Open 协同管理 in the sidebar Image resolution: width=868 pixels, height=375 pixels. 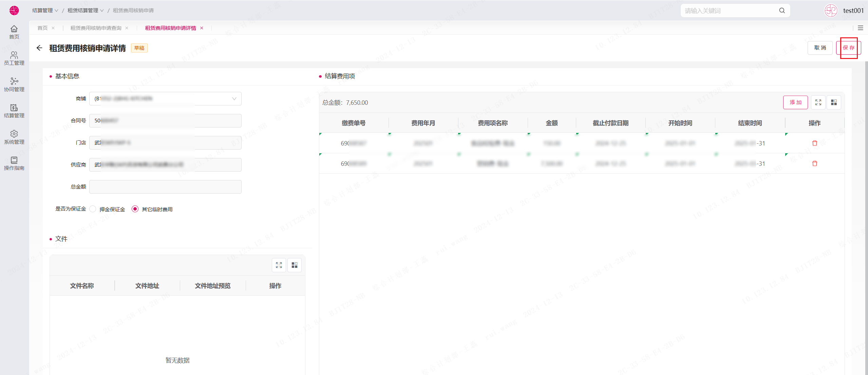tap(14, 85)
